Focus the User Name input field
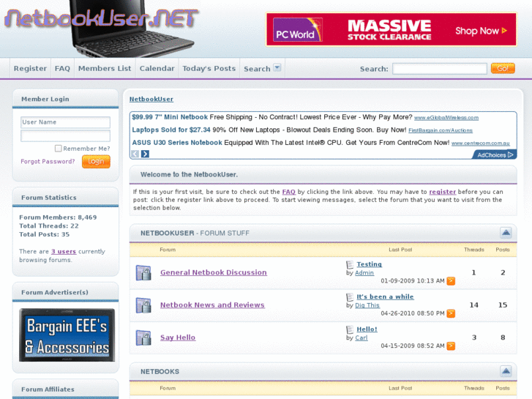 tap(65, 122)
